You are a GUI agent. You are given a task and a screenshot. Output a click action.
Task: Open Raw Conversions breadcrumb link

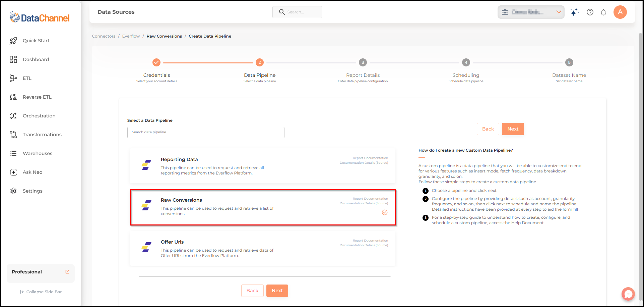pos(164,36)
